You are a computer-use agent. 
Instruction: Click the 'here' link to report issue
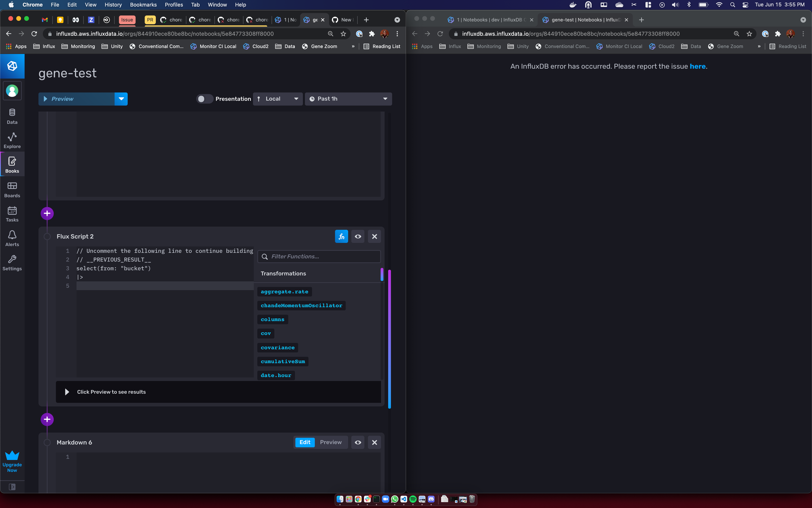coord(698,66)
